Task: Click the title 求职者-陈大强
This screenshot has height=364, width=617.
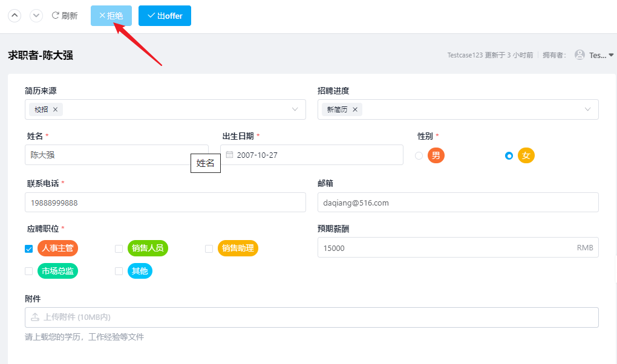Action: [41, 55]
